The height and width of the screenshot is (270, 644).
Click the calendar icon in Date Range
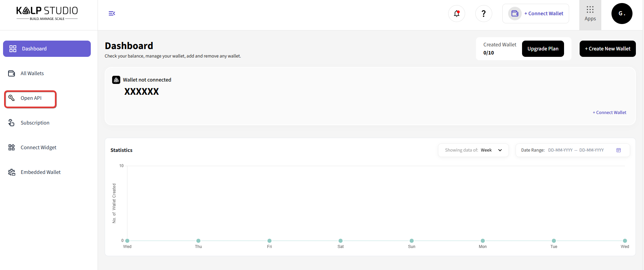pyautogui.click(x=618, y=150)
